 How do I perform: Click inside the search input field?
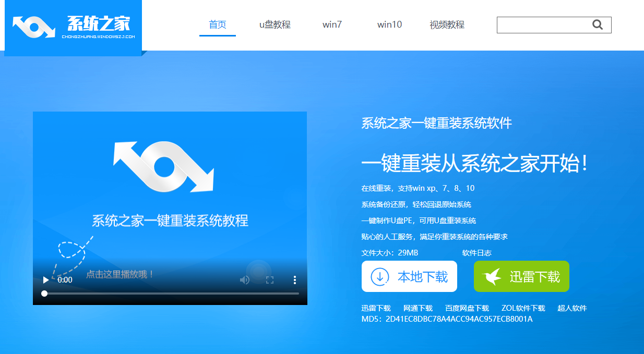click(543, 25)
